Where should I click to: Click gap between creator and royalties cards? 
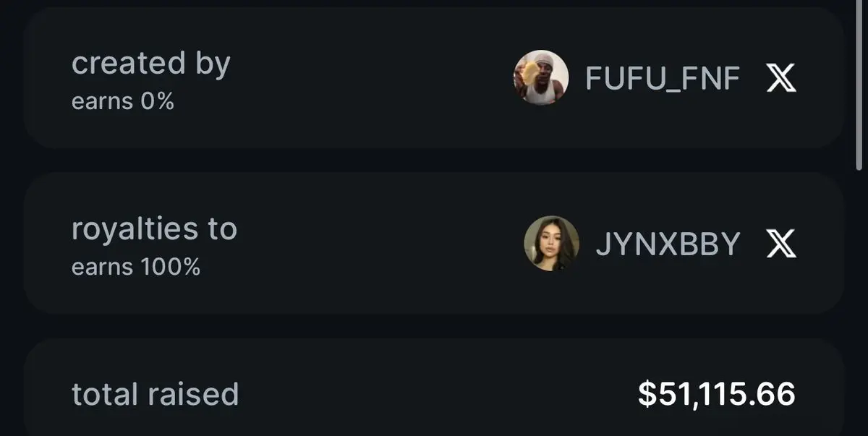(x=434, y=161)
